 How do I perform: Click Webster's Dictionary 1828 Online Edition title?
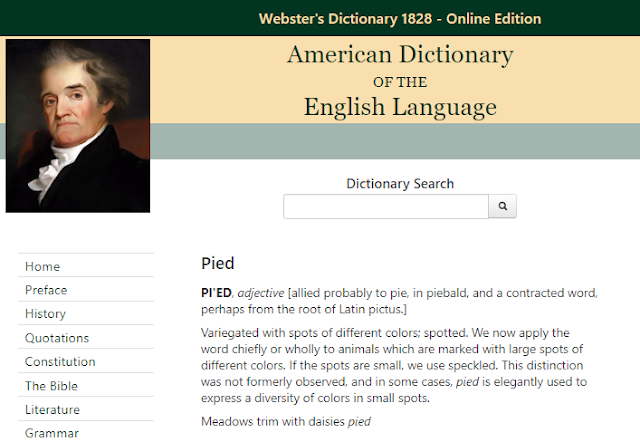[400, 19]
